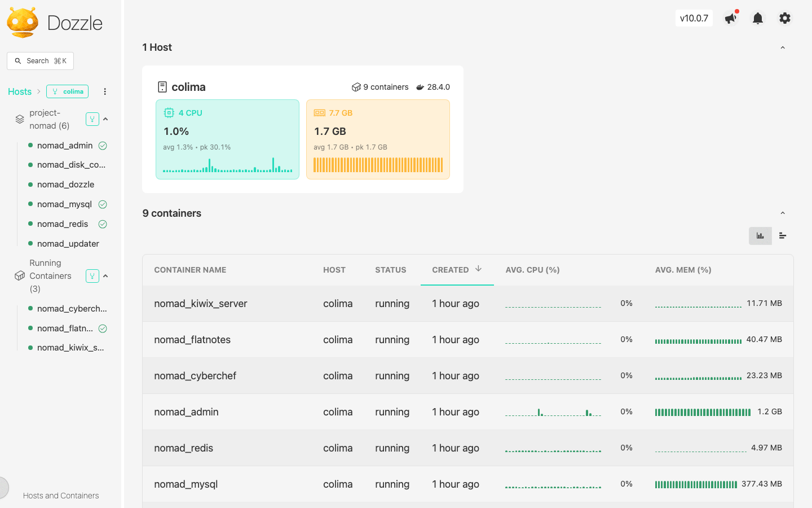Screen dimensions: 812x508
Task: Click the 9 containers cube icon on host card
Action: coord(356,87)
